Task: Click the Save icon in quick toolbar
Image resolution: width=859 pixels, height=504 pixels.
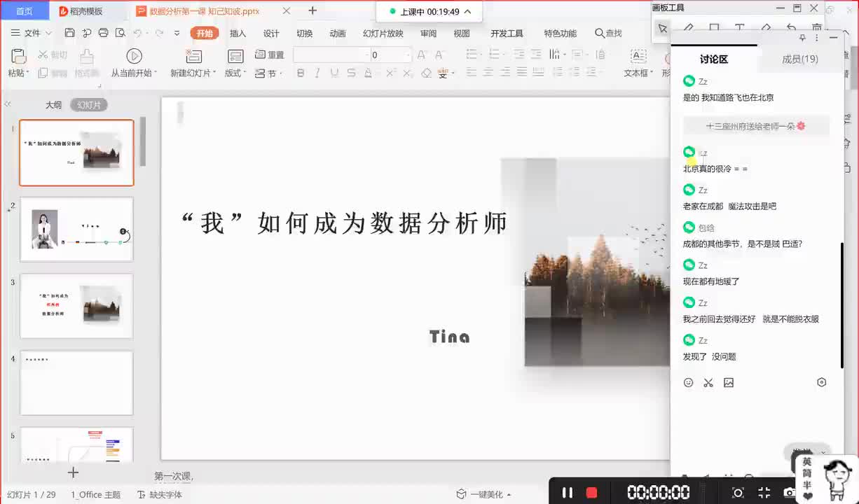Action: [x=69, y=33]
